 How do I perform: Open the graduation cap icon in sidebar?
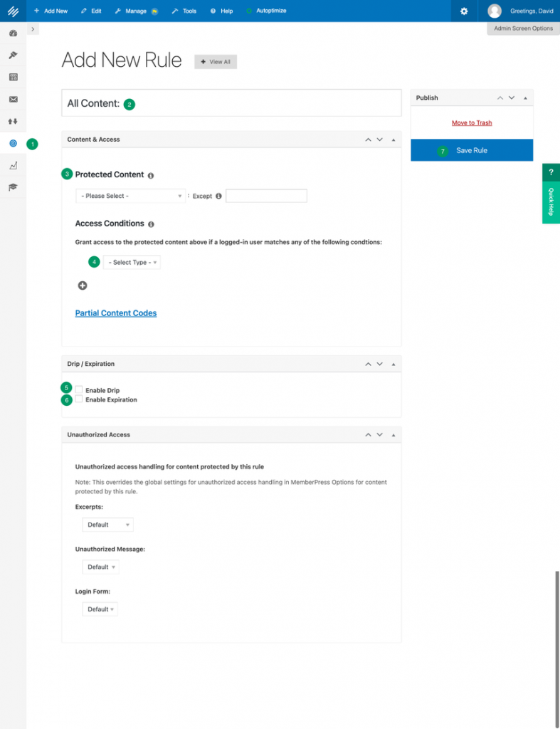tap(13, 187)
